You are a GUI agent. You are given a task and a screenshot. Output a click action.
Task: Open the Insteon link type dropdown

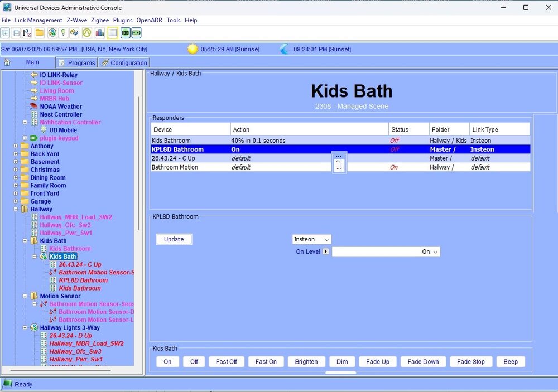pyautogui.click(x=311, y=239)
